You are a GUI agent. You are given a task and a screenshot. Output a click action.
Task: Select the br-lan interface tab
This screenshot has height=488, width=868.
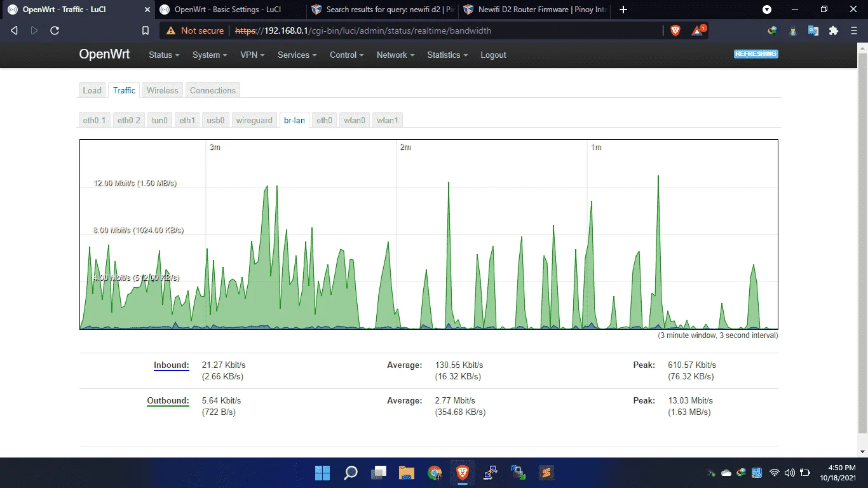coord(294,120)
